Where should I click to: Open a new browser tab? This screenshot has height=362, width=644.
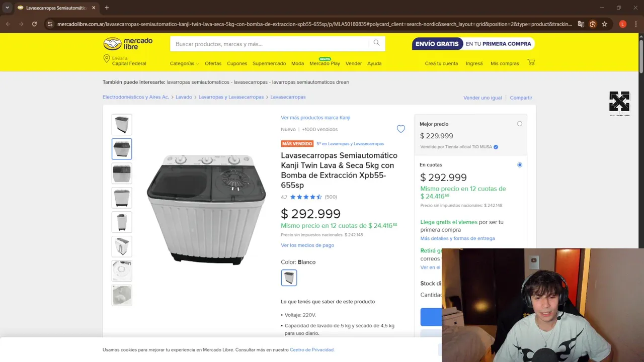pos(107,8)
